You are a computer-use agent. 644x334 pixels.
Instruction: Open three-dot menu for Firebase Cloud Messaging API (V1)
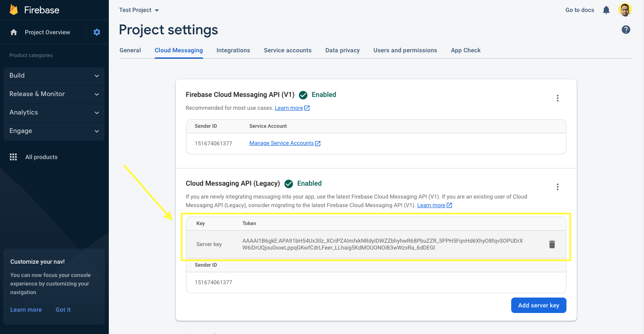(x=557, y=98)
